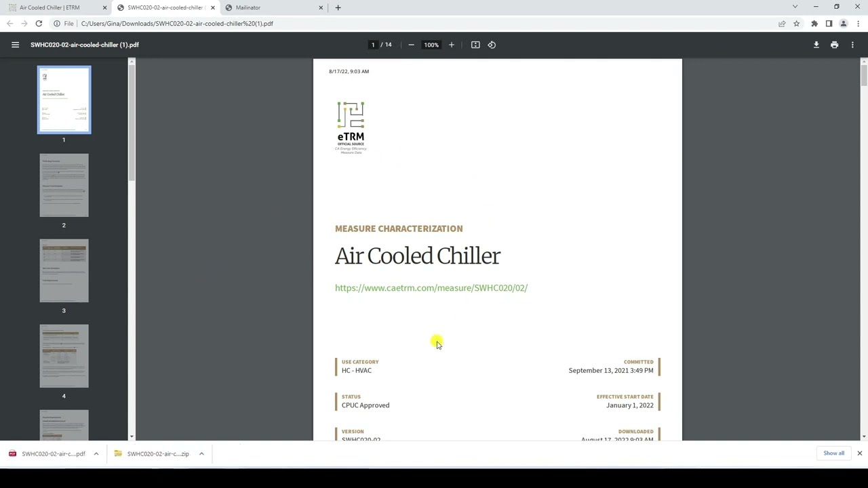Expand options for downloaded zip file
The height and width of the screenshot is (488, 868).
[201, 453]
